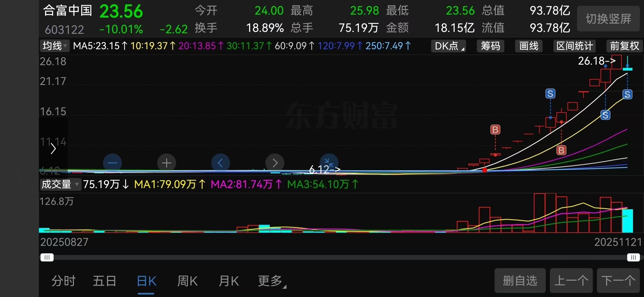Image resolution: width=644 pixels, height=297 pixels.
Task: Toggle 切换竖屏 portrait orientation
Action: click(x=608, y=19)
